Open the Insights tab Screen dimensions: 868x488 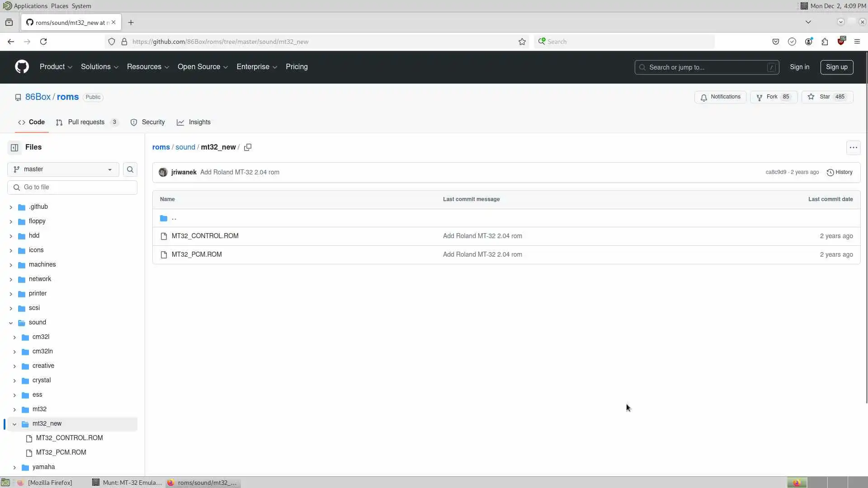click(199, 122)
